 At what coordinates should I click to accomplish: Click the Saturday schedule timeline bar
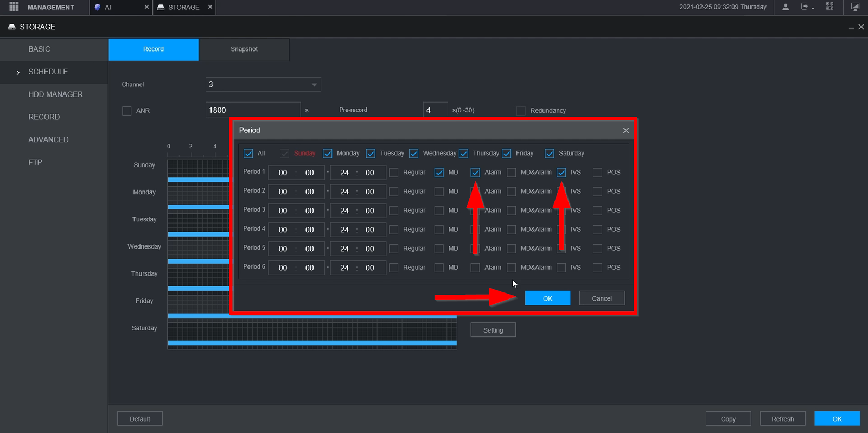tap(312, 342)
